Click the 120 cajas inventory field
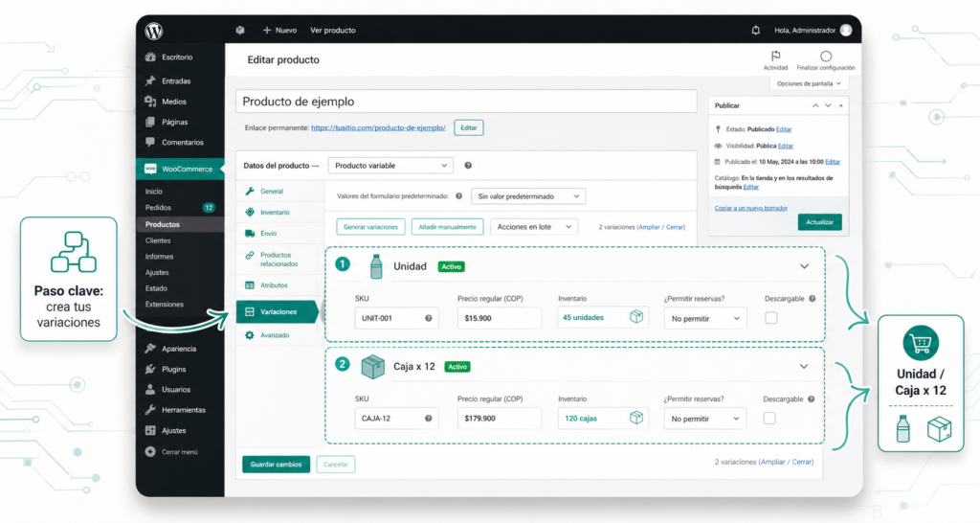 pyautogui.click(x=603, y=418)
